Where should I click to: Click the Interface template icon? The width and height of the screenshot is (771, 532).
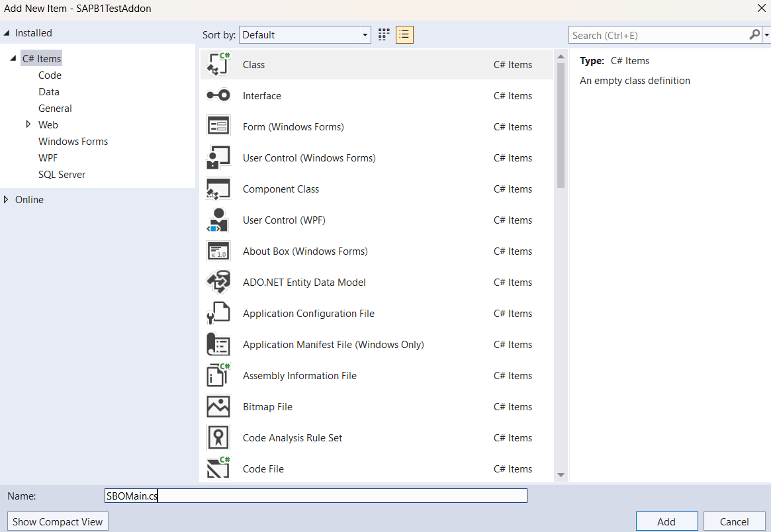pyautogui.click(x=218, y=95)
